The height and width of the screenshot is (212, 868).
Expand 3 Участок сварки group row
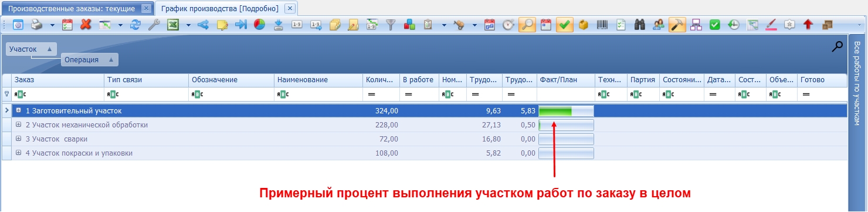tap(19, 139)
